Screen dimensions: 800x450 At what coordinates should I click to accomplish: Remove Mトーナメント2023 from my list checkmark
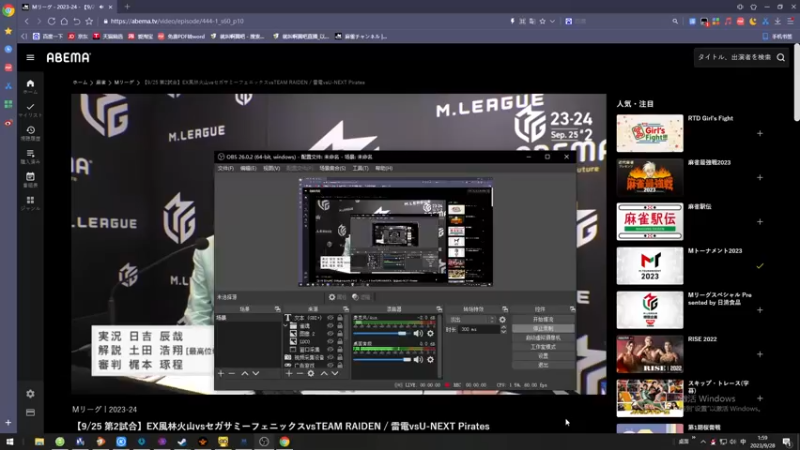tap(760, 266)
